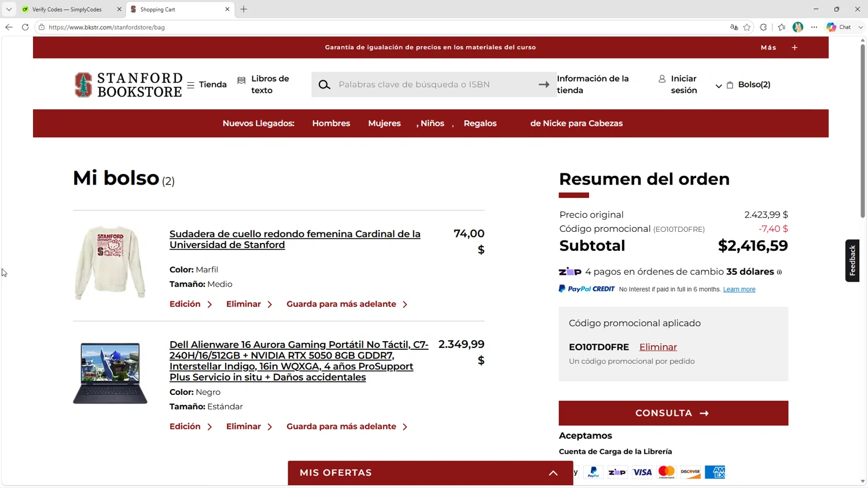Screen dimensions: 868x488
Task: Click the American Express card icon
Action: [x=715, y=472]
